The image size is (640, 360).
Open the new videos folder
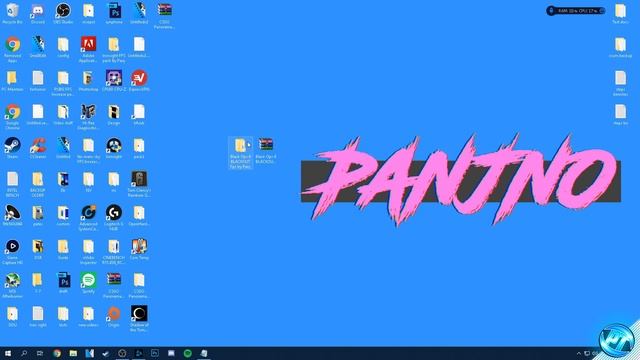[x=89, y=313]
